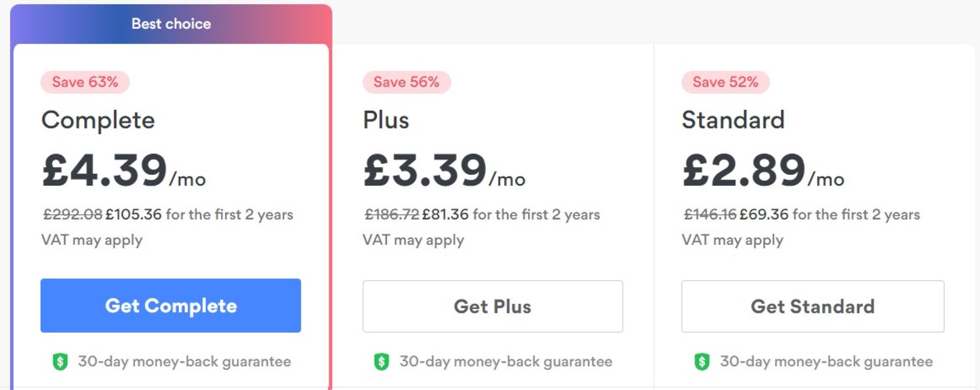Select the Save 56% badge
The width and height of the screenshot is (980, 390).
[x=406, y=82]
